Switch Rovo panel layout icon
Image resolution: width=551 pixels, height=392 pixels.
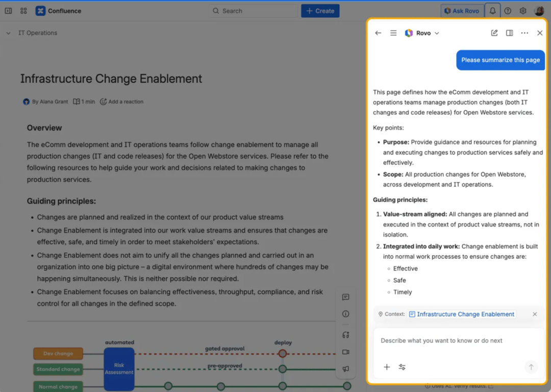pos(509,33)
